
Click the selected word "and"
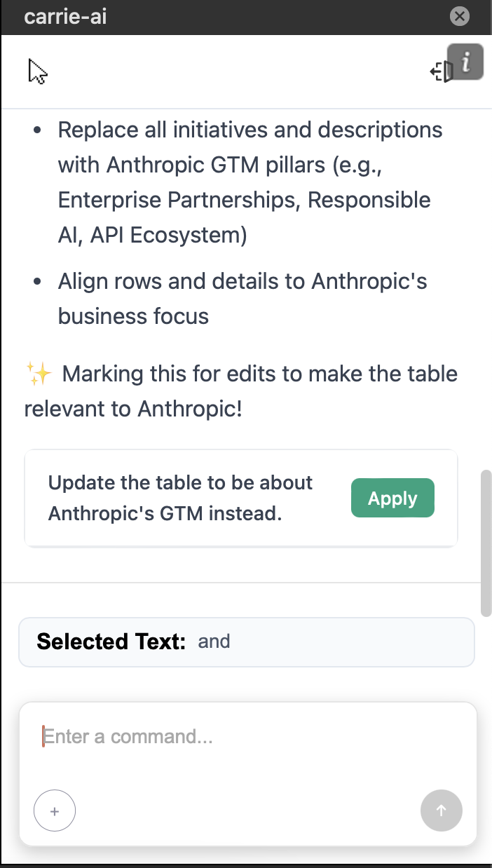tap(214, 642)
